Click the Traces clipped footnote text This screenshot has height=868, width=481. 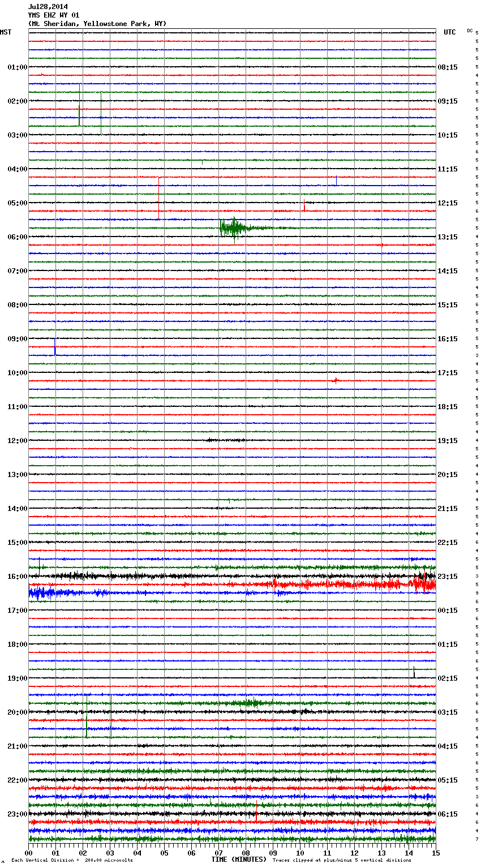click(342, 860)
